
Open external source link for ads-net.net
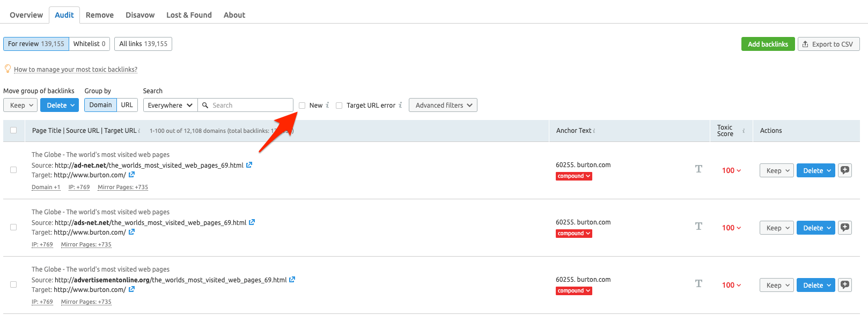click(x=252, y=222)
